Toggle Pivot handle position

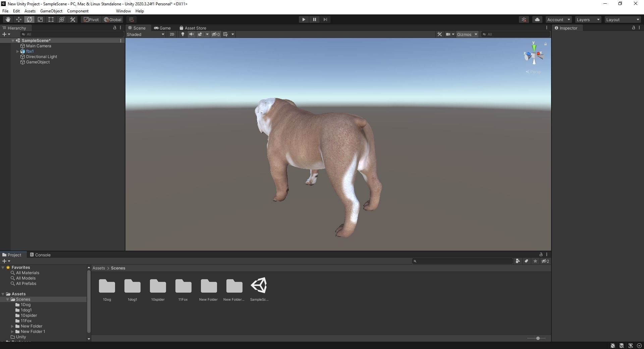coord(91,19)
